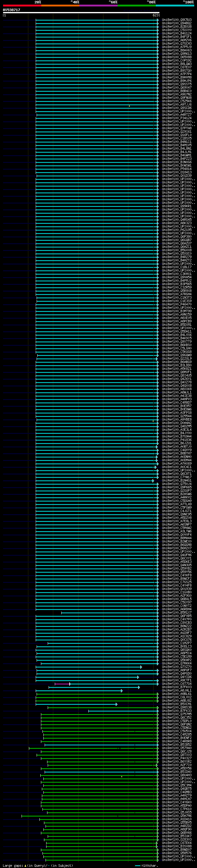The height and width of the screenshot is (868, 197).
Task: Select label UniRef100_Q4YID6
Action: click(176, 677)
